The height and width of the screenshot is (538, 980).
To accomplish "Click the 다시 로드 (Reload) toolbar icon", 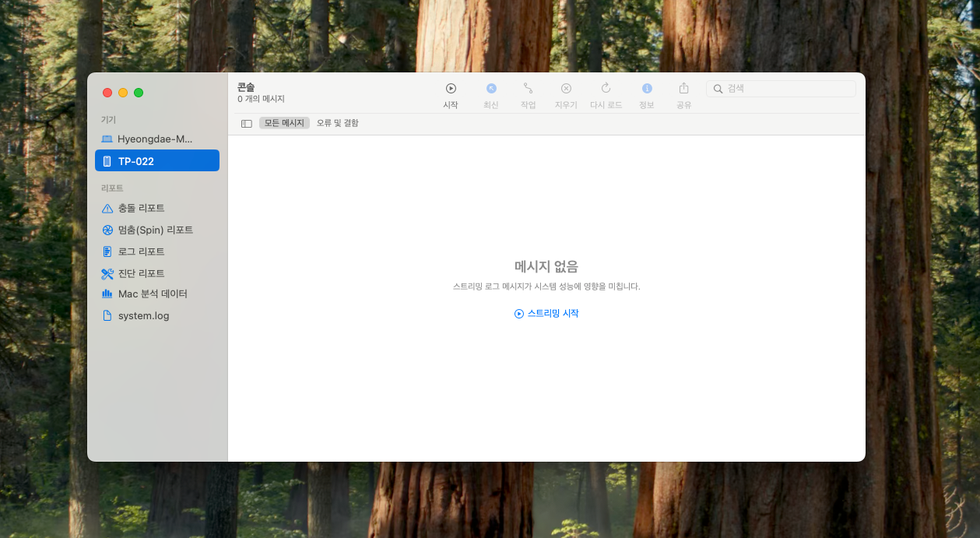I will 606,89.
